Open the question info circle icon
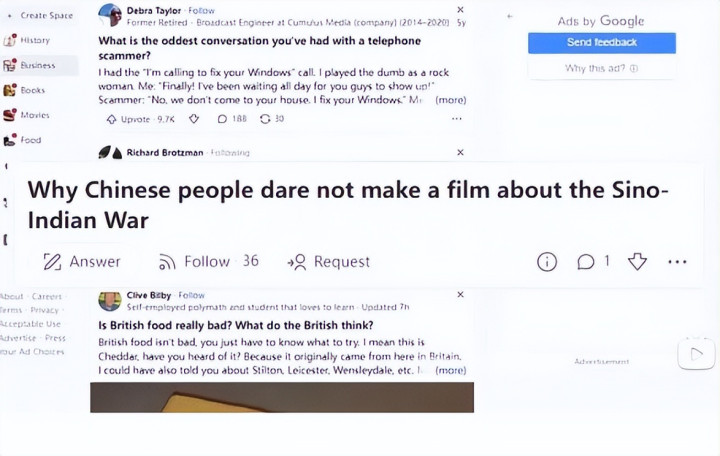This screenshot has width=720, height=456. [x=547, y=262]
